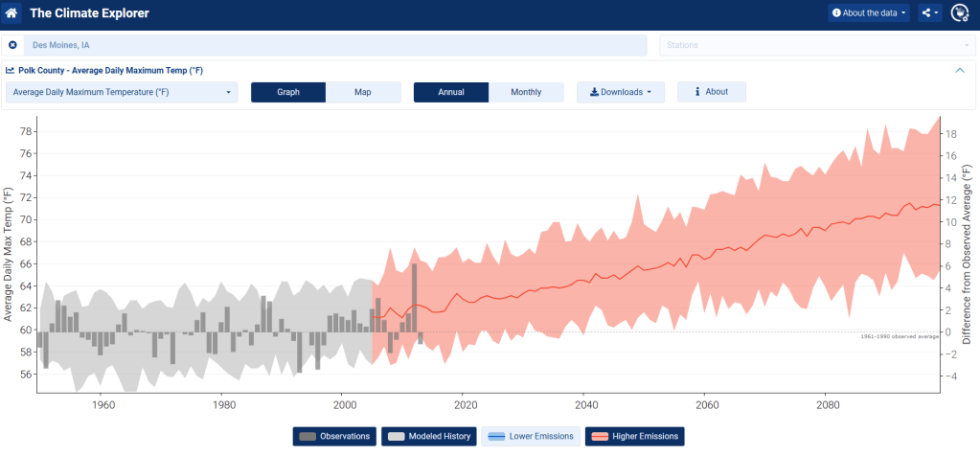Click the Des Moines, IA location field
Image resolution: width=980 pixels, height=456 pixels.
coord(335,45)
